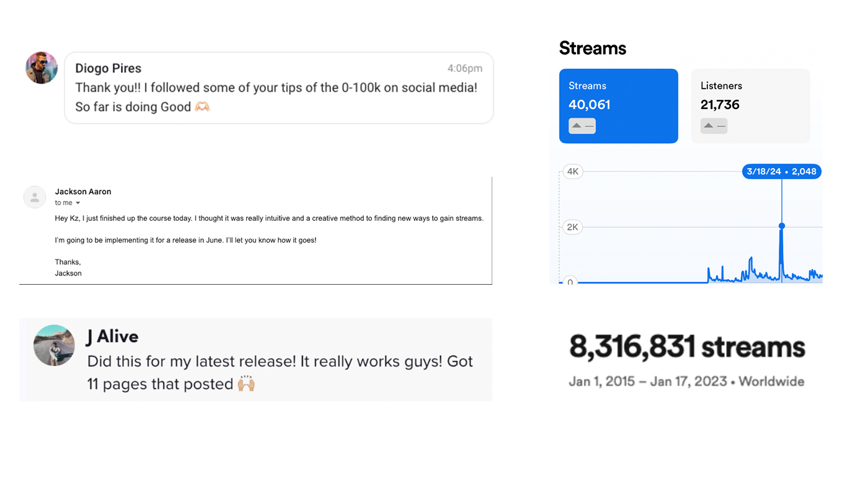The width and height of the screenshot is (868, 490).
Task: Click the trend indicator in the Listeners card
Action: coord(714,126)
